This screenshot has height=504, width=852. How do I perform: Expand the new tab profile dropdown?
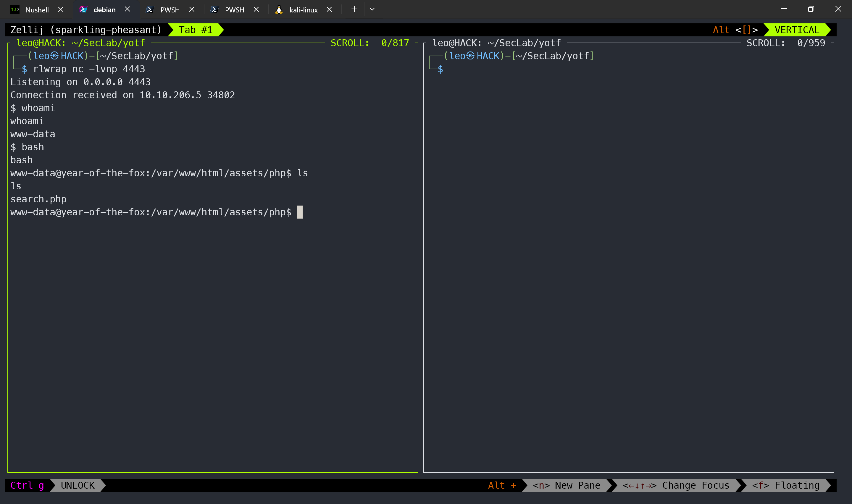372,9
